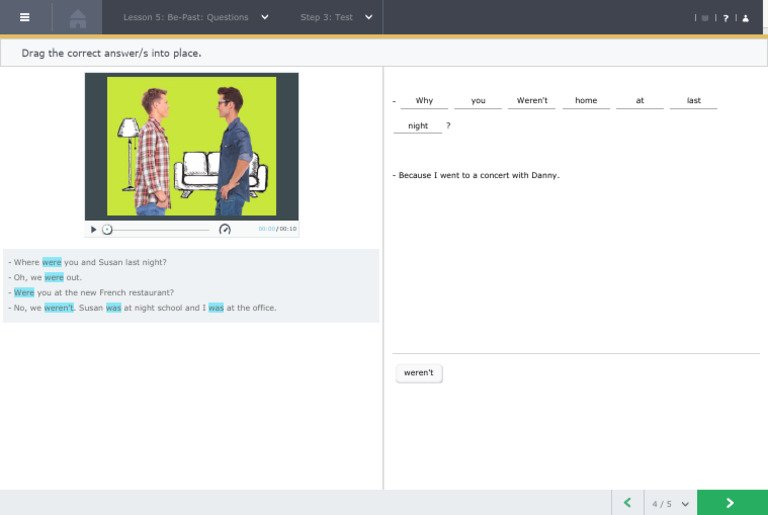Go back to the previous question arrow
The height and width of the screenshot is (515, 768).
point(627,503)
